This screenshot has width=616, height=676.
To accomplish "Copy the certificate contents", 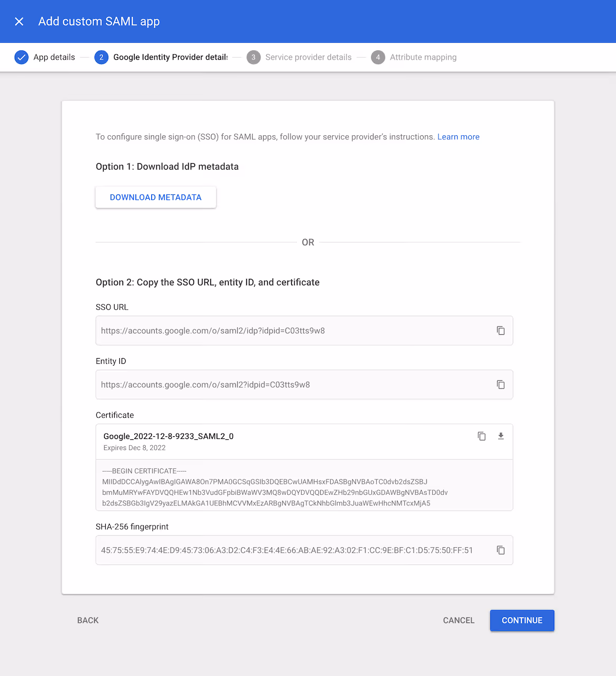I will [x=482, y=436].
